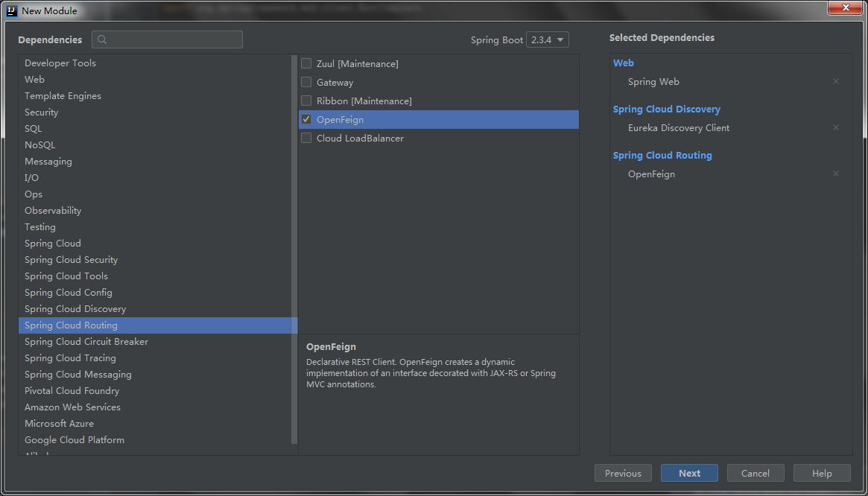Open the Spring Boot version dropdown
Viewport: 868px width, 496px height.
pos(548,40)
